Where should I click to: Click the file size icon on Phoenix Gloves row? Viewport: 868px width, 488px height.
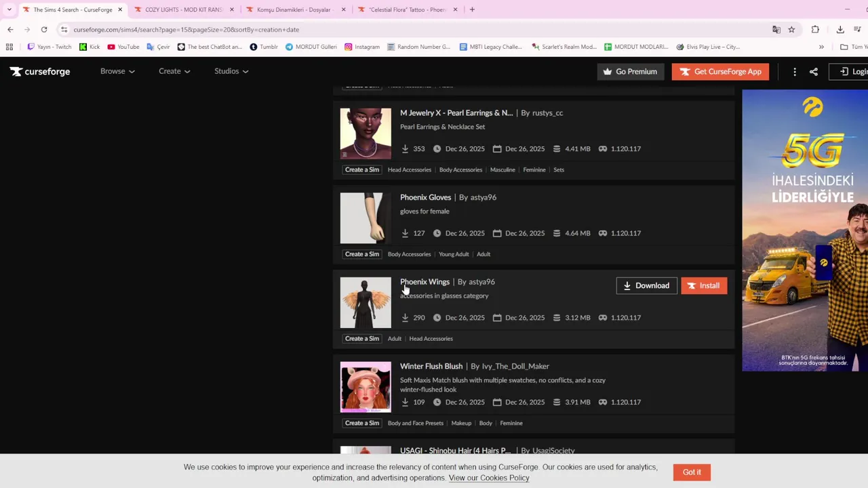click(557, 233)
